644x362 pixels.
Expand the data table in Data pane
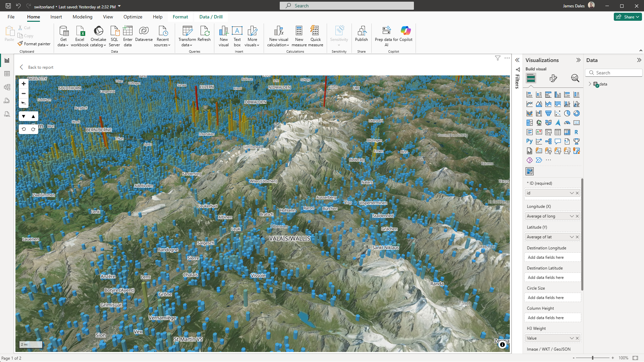point(590,84)
